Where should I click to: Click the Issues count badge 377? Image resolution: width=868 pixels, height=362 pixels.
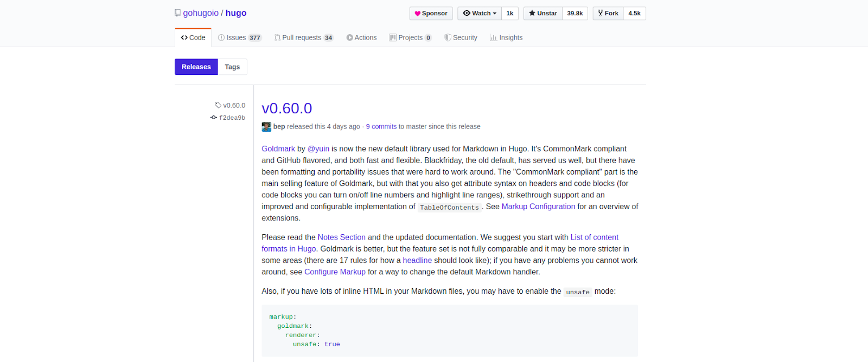[x=255, y=38]
